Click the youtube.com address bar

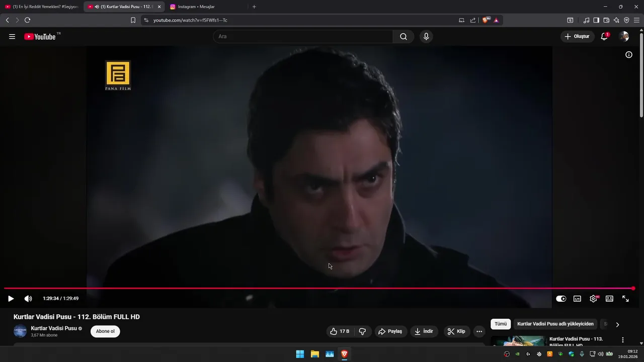(302, 20)
